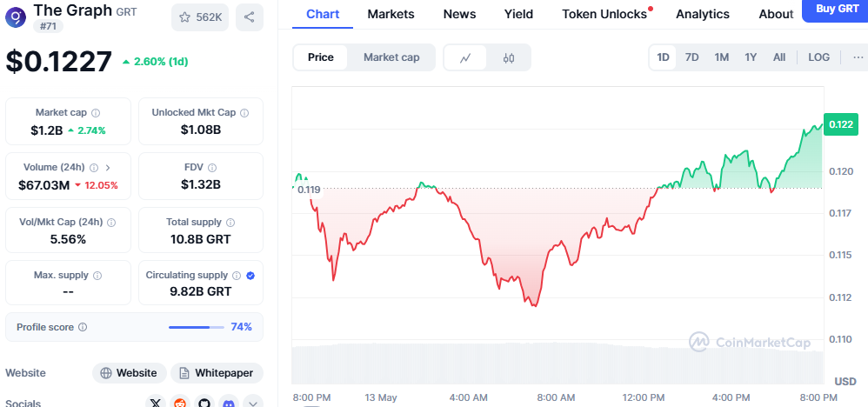Screen dimensions: 868x407
Task: Switch to the candlestick chart view
Action: [x=509, y=57]
